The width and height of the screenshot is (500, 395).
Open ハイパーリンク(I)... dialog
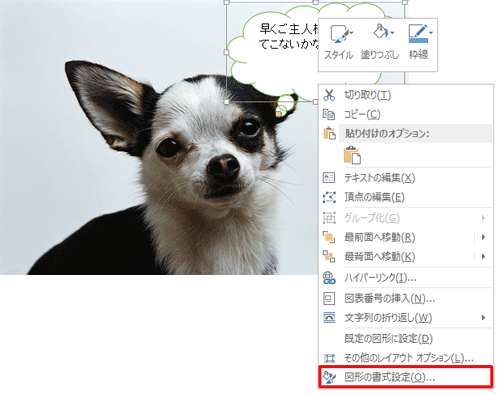[406, 278]
